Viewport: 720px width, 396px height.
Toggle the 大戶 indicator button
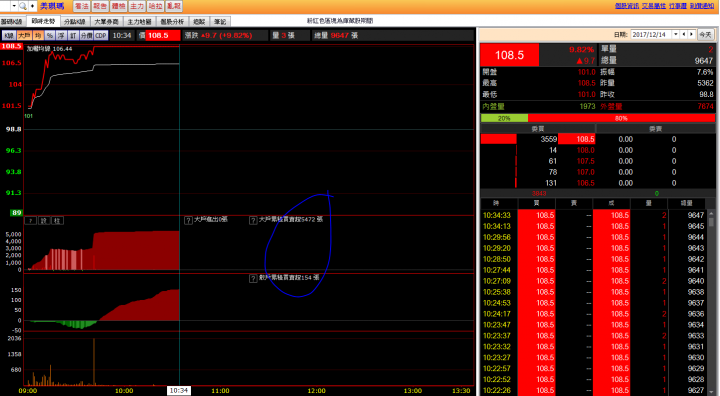[x=24, y=35]
